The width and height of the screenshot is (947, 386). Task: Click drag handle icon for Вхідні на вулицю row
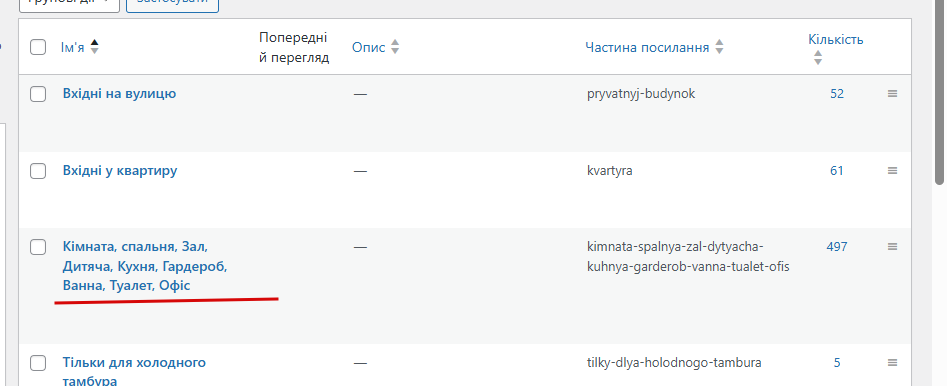pos(892,94)
